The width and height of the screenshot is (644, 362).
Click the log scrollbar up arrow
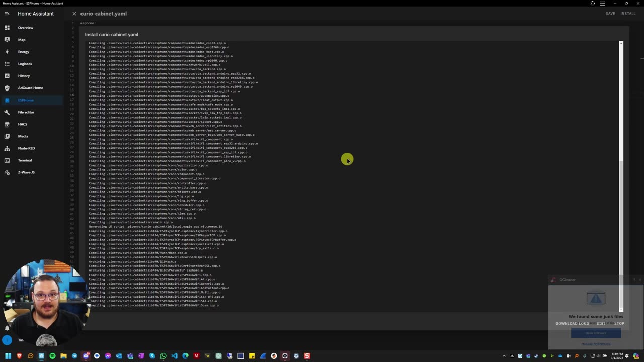click(621, 44)
